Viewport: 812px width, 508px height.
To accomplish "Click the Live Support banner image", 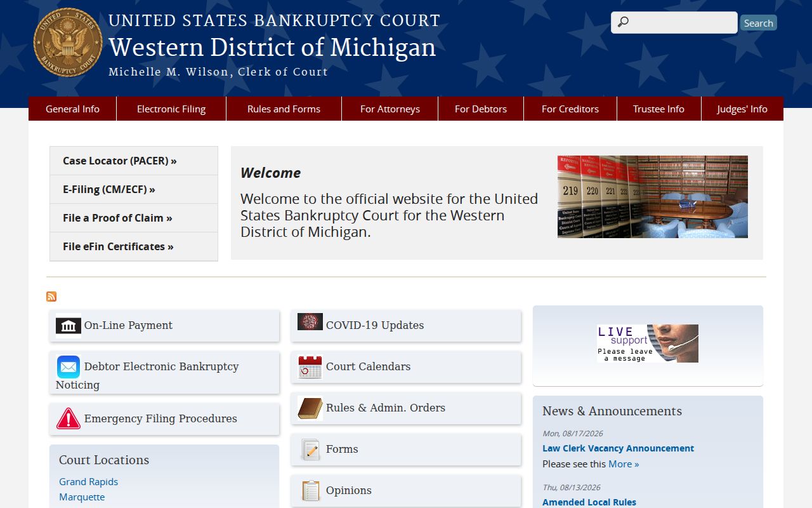I will [x=648, y=344].
